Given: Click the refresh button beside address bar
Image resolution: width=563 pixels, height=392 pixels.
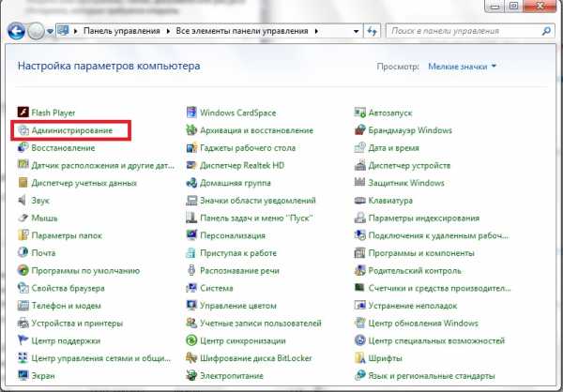Looking at the screenshot, I should (372, 31).
